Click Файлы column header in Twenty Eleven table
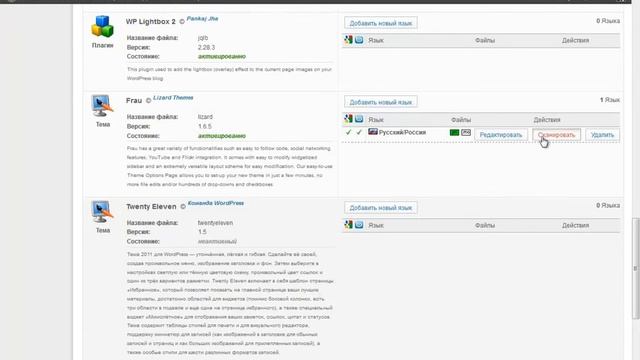640x360 pixels. click(x=485, y=225)
